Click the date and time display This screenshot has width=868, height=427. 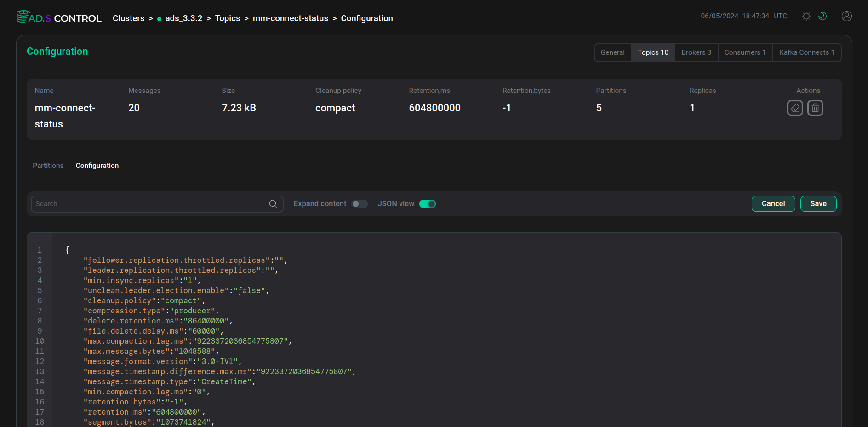[x=744, y=16]
